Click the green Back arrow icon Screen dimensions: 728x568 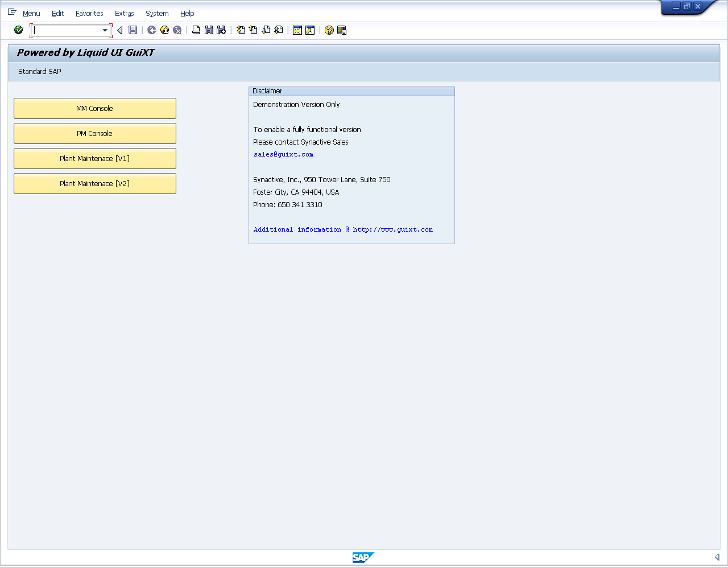[152, 30]
